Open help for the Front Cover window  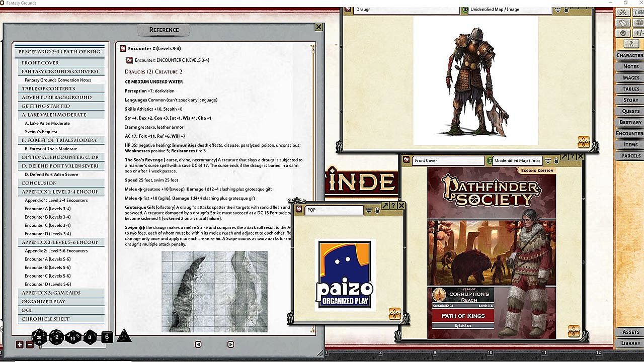click(573, 156)
